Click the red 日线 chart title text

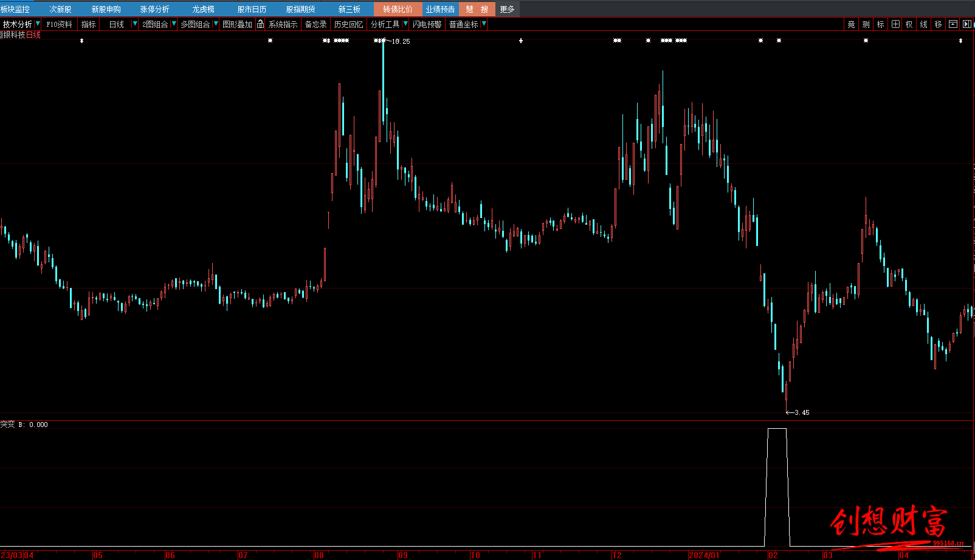(33, 35)
